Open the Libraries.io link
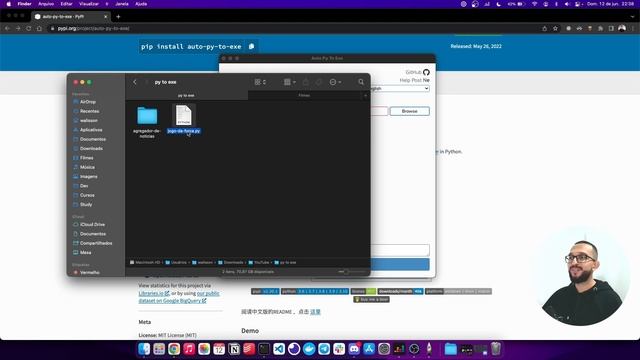640x360 pixels. point(153,293)
